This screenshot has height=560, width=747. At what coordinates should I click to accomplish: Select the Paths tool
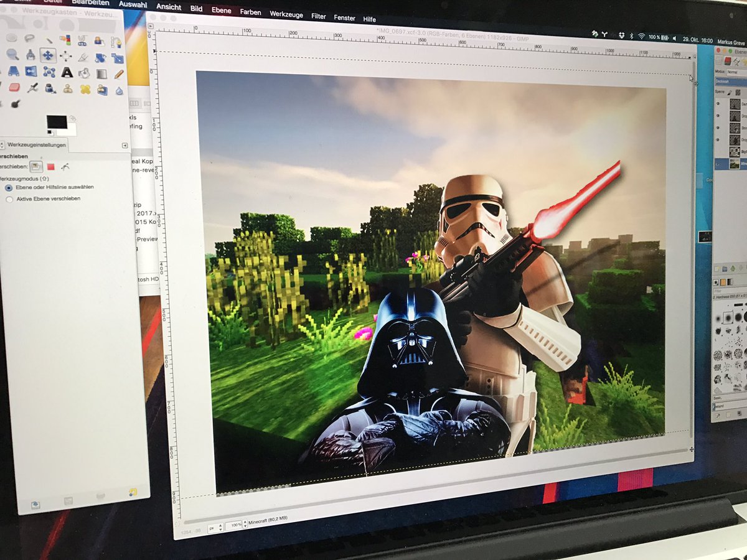[x=116, y=42]
